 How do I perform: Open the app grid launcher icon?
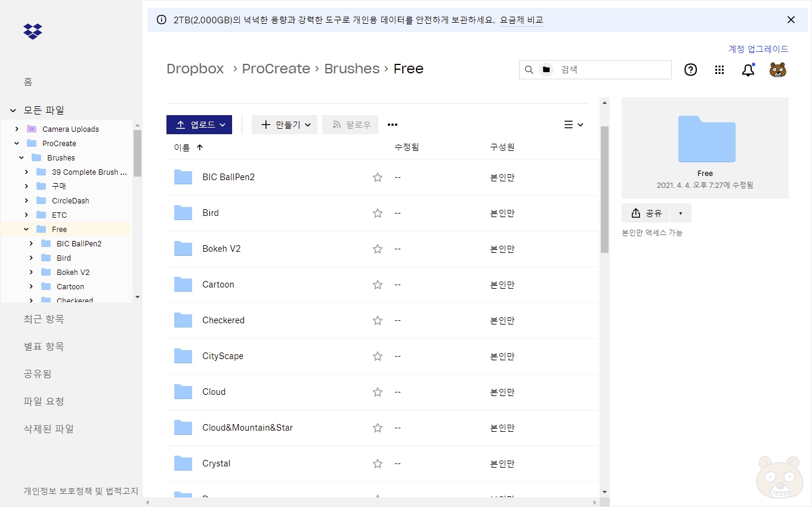point(720,70)
